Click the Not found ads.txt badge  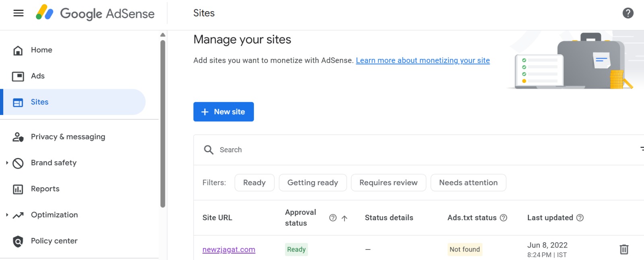coord(465,250)
